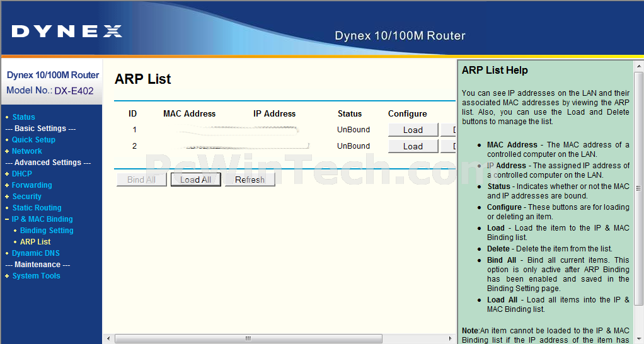Image resolution: width=644 pixels, height=344 pixels.
Task: Click UnBound status in row 2
Action: [354, 146]
